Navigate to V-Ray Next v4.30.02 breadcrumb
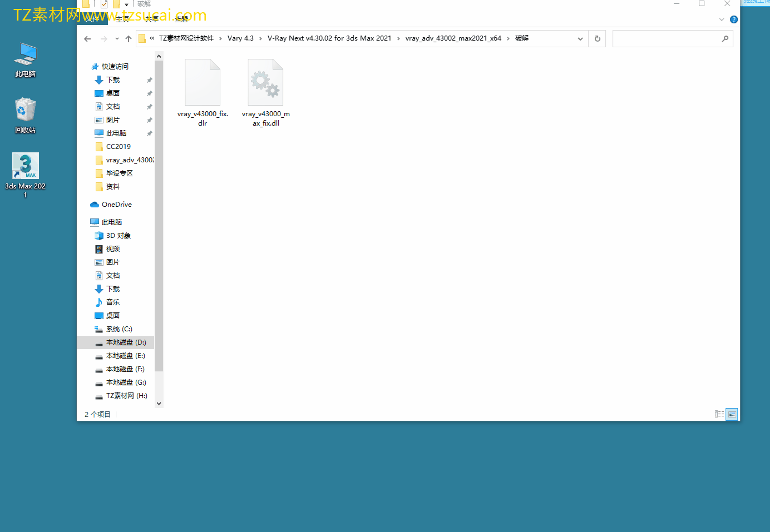The height and width of the screenshot is (532, 770). coord(329,38)
